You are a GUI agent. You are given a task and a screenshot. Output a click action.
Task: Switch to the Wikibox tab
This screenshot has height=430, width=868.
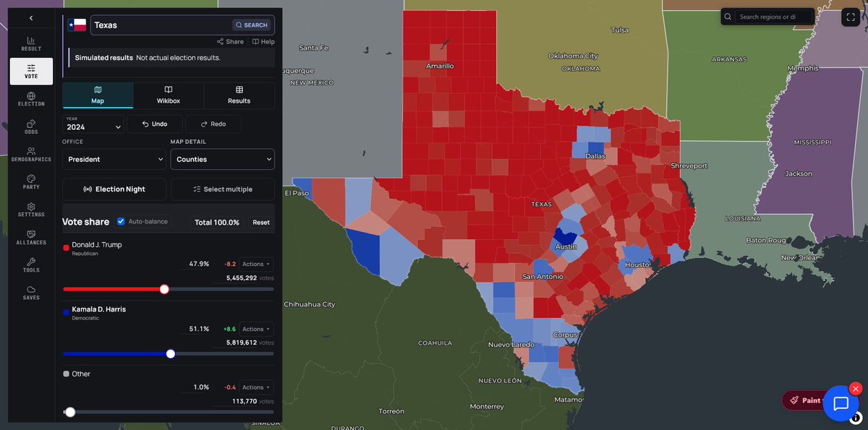pyautogui.click(x=169, y=95)
